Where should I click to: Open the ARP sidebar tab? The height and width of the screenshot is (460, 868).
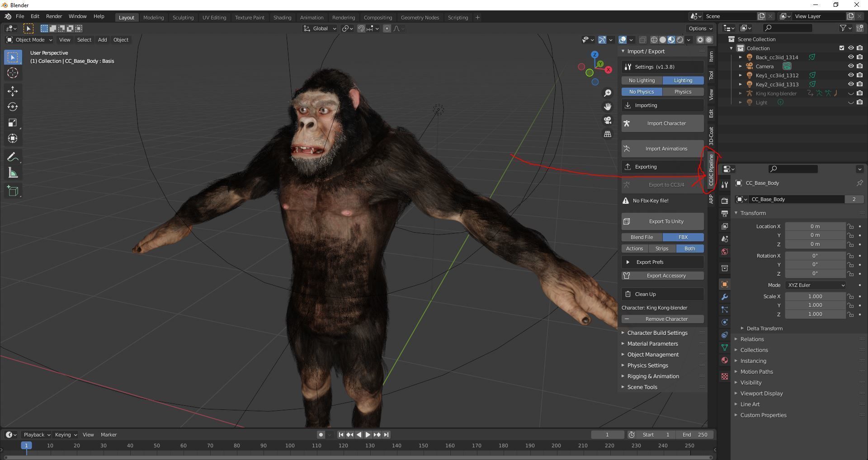coord(711,199)
